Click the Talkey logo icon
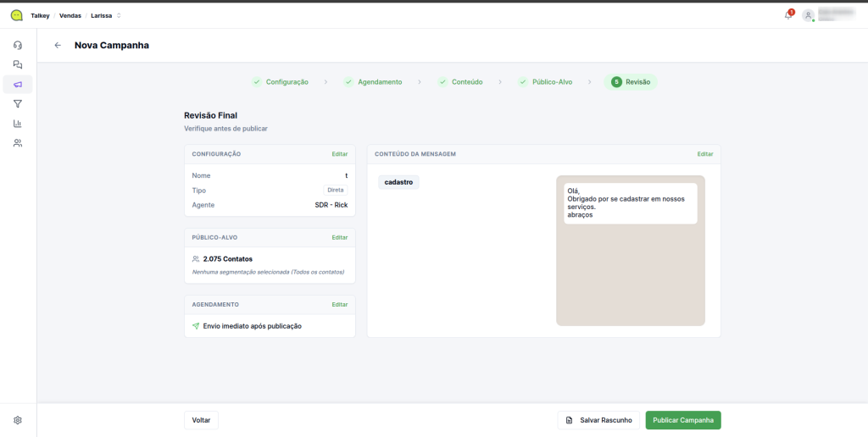 tap(16, 15)
